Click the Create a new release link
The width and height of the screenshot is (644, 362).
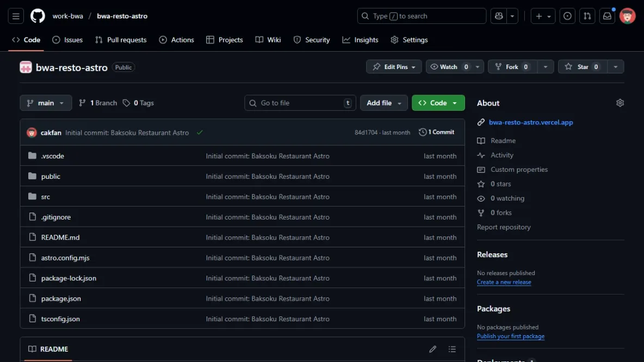504,282
